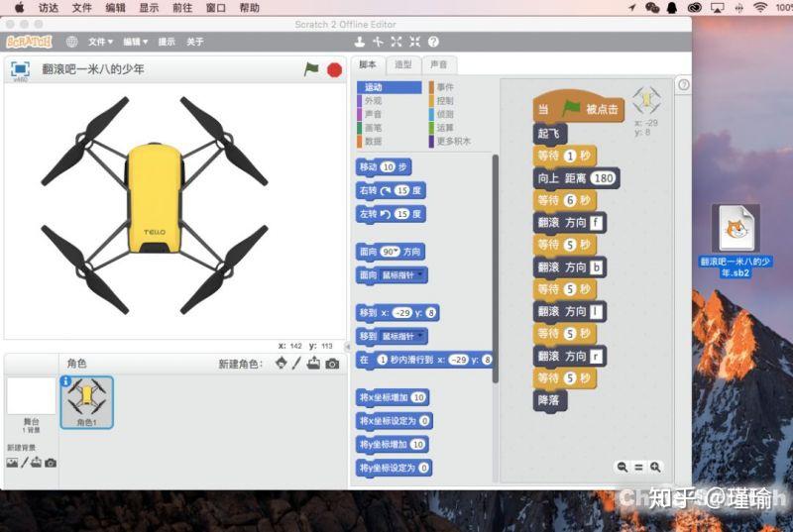The image size is (793, 532).
Task: Toggle full-screen stage mode icon
Action: click(x=20, y=68)
